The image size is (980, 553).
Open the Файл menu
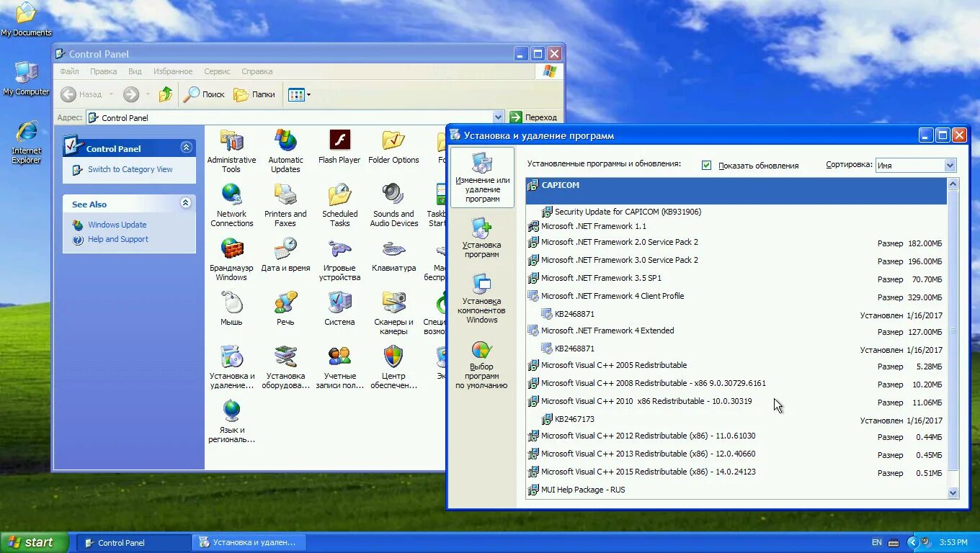click(x=69, y=71)
